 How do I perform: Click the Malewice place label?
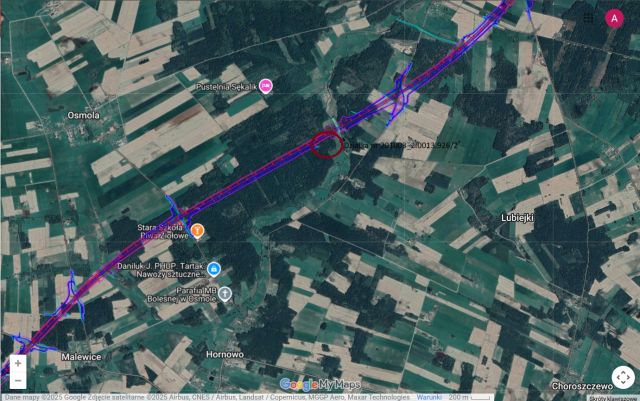pyautogui.click(x=81, y=357)
